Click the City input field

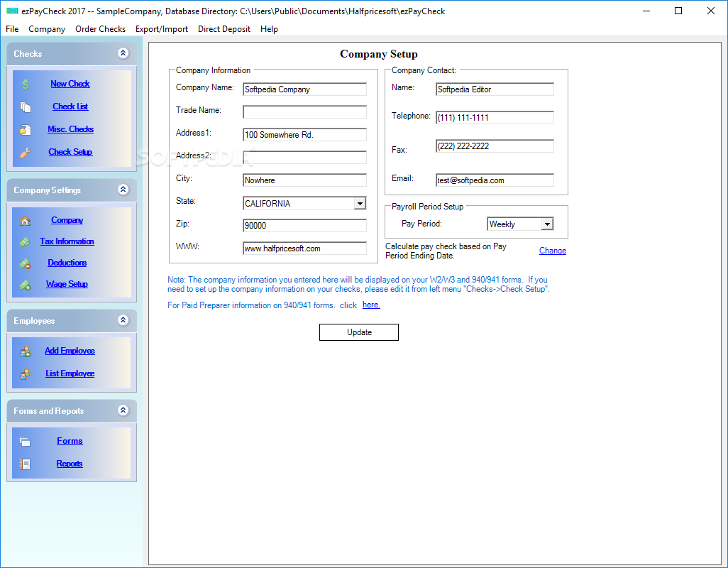click(x=304, y=180)
